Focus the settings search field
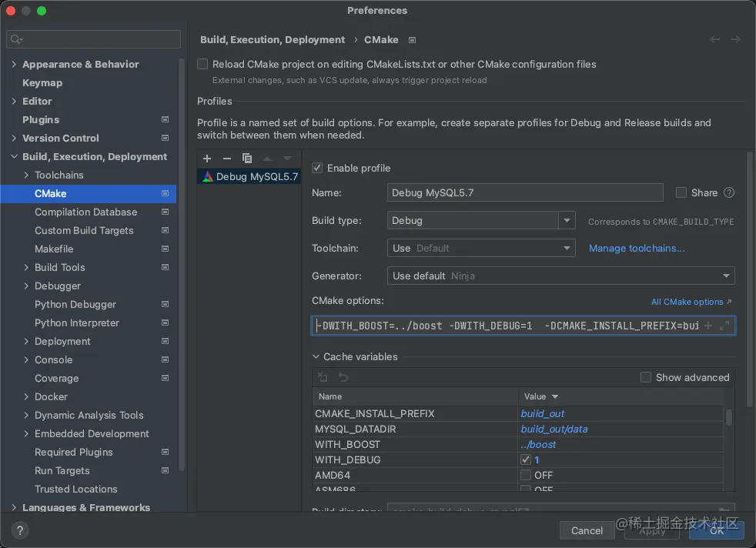 93,39
